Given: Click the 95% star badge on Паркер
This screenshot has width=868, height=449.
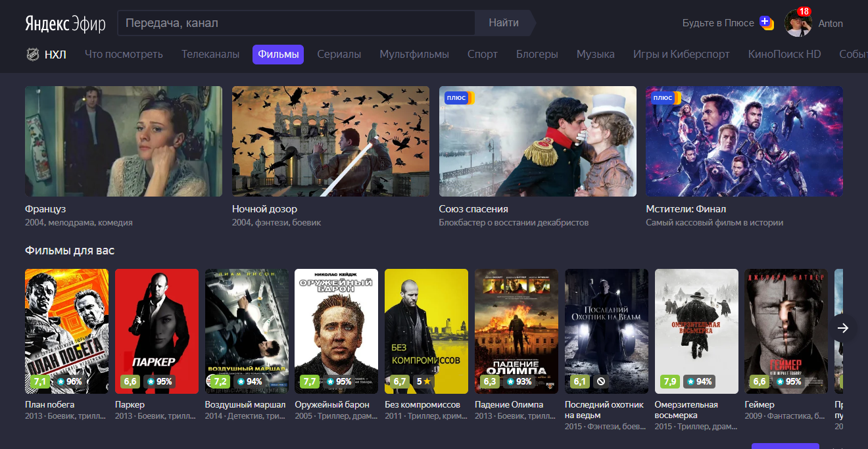Looking at the screenshot, I should coord(159,381).
